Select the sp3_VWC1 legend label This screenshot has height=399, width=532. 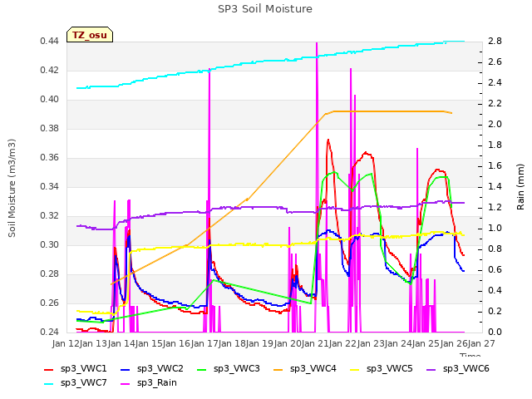(x=83, y=369)
